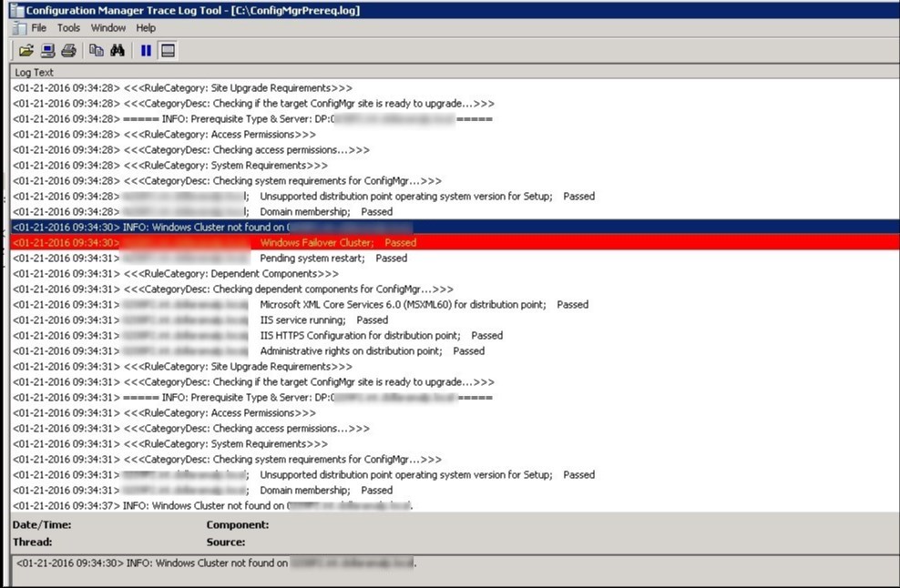Click the Log Text column header
The height and width of the screenshot is (588, 900).
[x=455, y=72]
